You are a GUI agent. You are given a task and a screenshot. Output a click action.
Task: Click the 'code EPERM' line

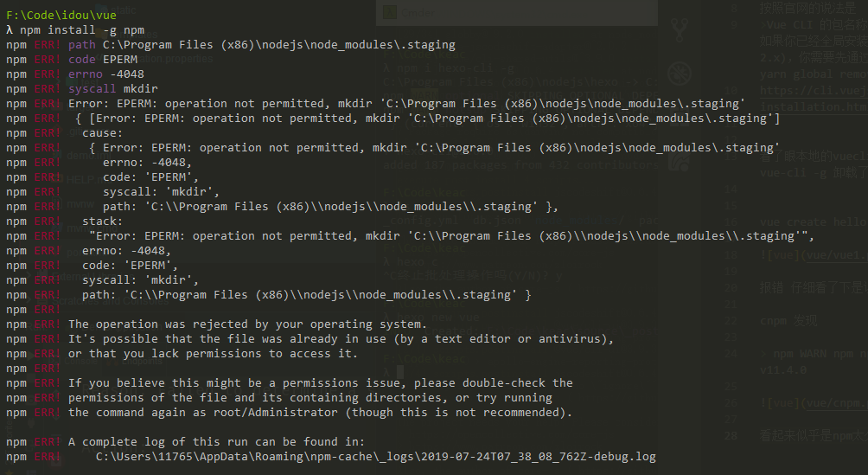[x=103, y=60]
